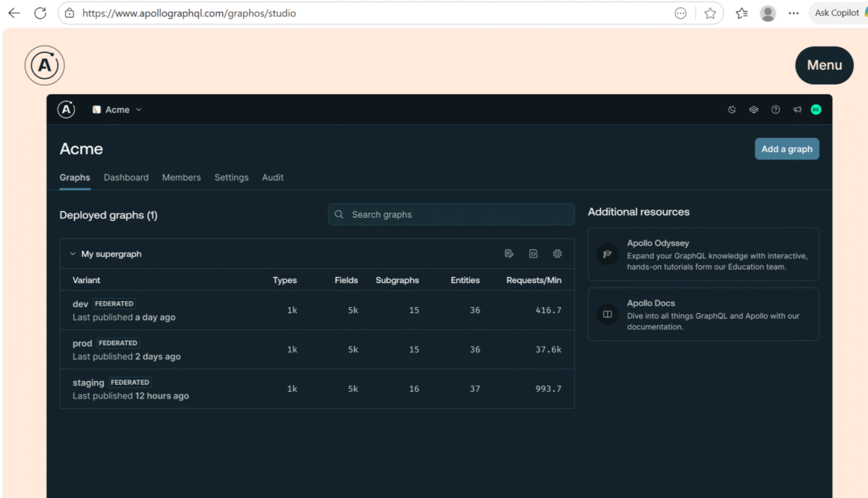Go to the Audit tab
The image size is (868, 498).
[x=272, y=177]
